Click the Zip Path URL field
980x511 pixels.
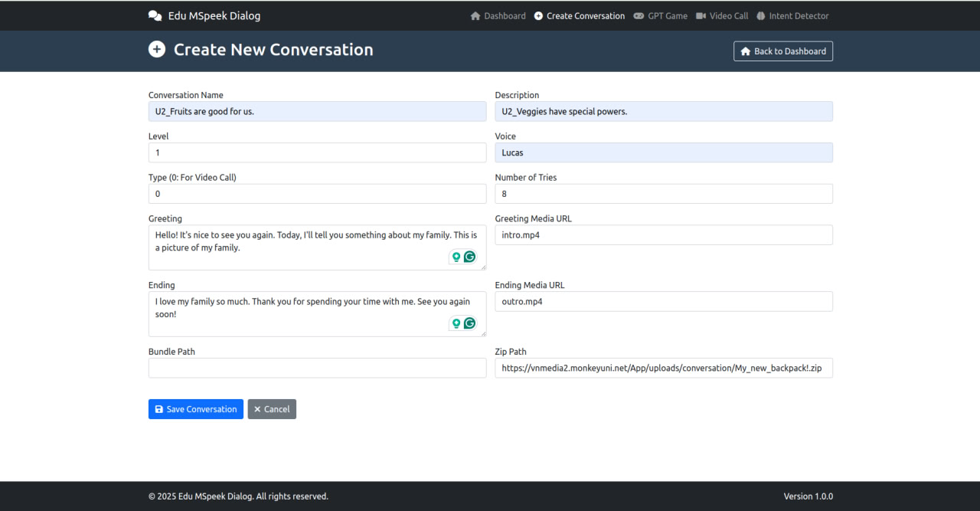(664, 368)
